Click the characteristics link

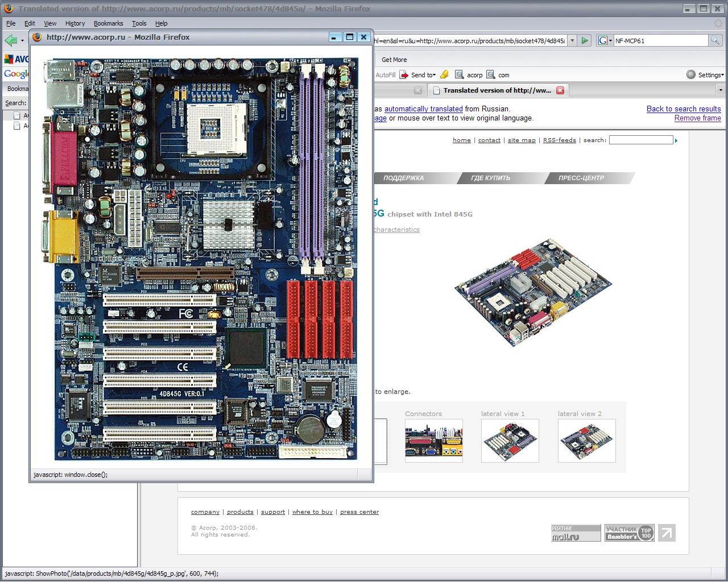tap(397, 230)
